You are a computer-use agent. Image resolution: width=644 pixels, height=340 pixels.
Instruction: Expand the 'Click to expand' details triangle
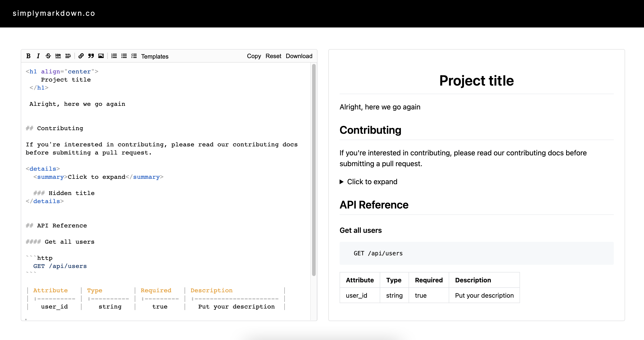click(x=341, y=182)
